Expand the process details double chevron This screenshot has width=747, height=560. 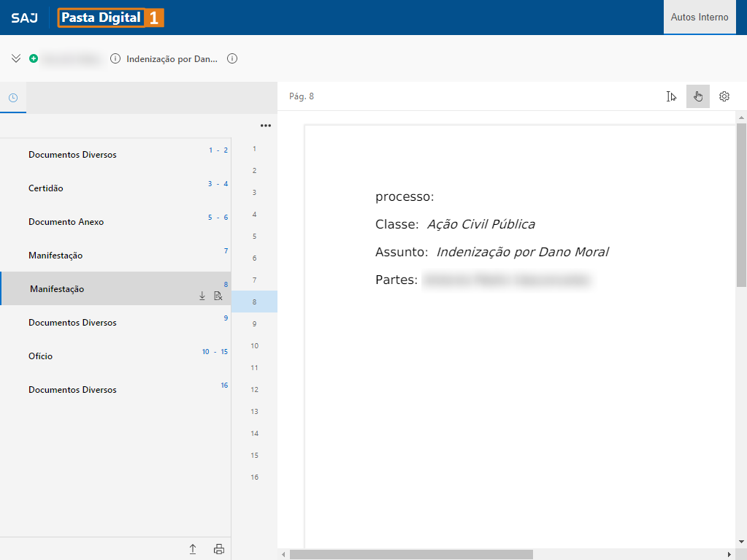point(16,58)
